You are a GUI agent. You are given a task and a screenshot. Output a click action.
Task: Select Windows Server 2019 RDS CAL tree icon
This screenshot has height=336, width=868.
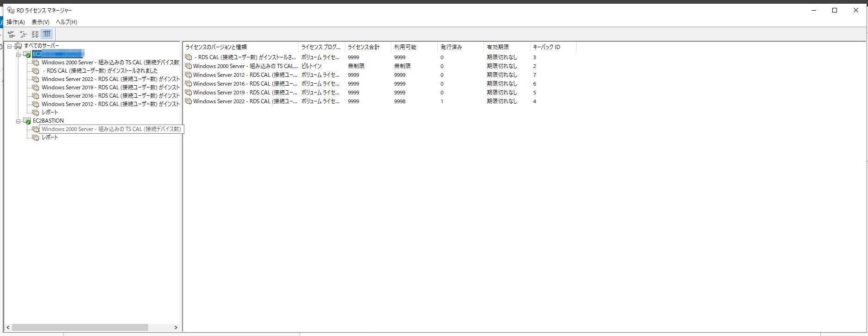[x=36, y=87]
